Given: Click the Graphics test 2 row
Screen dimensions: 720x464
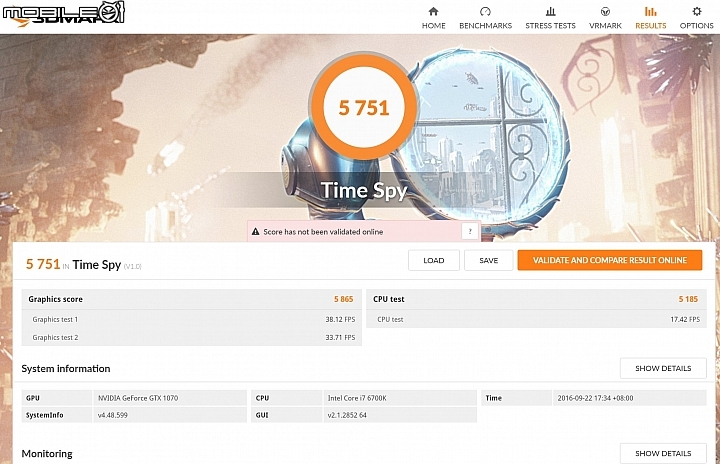Looking at the screenshot, I should [191, 337].
